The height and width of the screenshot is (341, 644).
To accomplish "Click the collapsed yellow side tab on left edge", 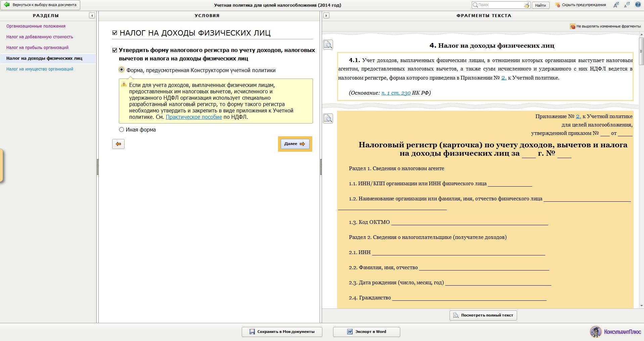I will pos(1,165).
